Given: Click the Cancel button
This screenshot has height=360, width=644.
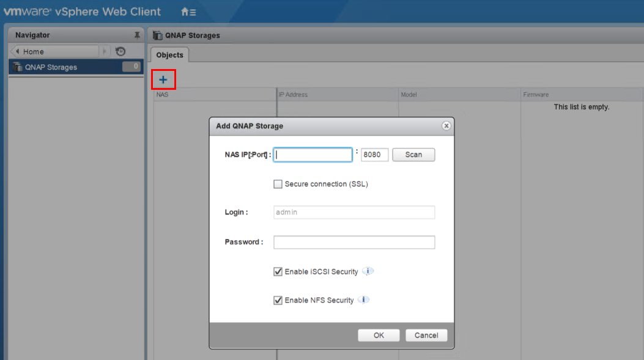Looking at the screenshot, I should pos(426,335).
